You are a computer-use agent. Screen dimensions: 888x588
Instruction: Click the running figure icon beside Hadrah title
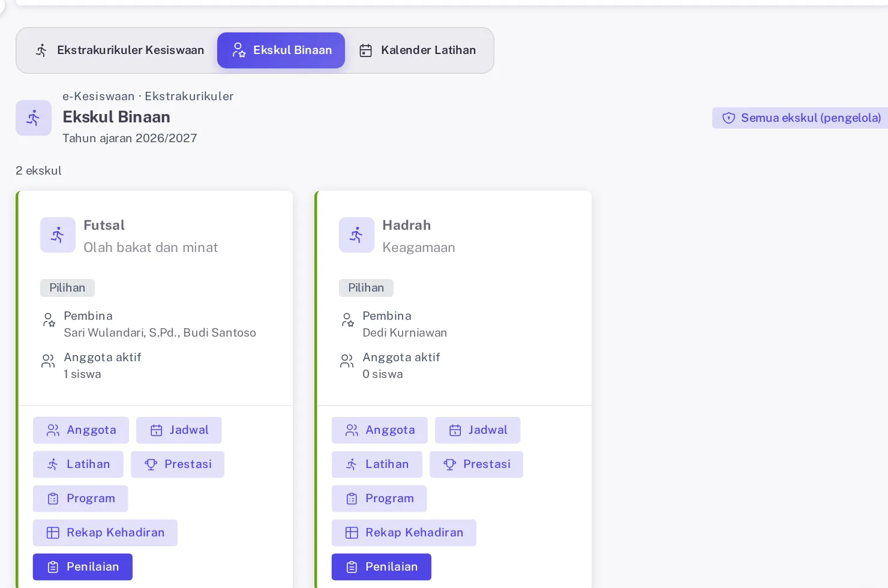[x=356, y=235]
